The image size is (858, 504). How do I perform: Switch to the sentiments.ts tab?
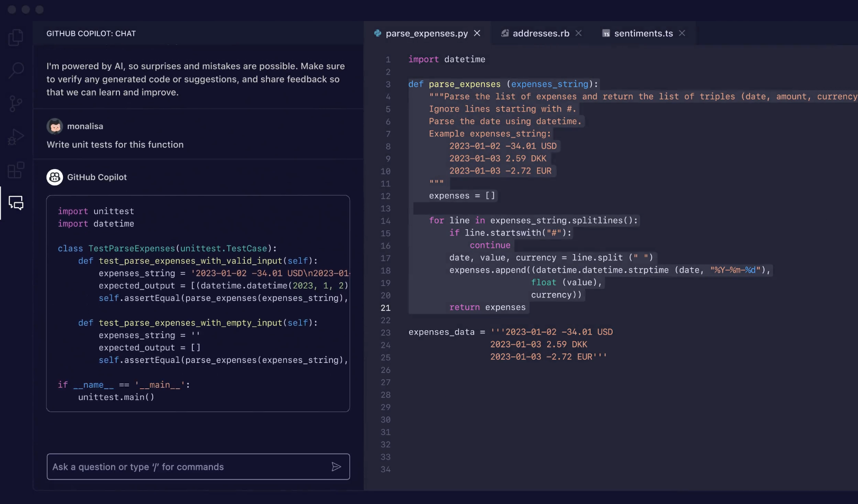coord(643,33)
